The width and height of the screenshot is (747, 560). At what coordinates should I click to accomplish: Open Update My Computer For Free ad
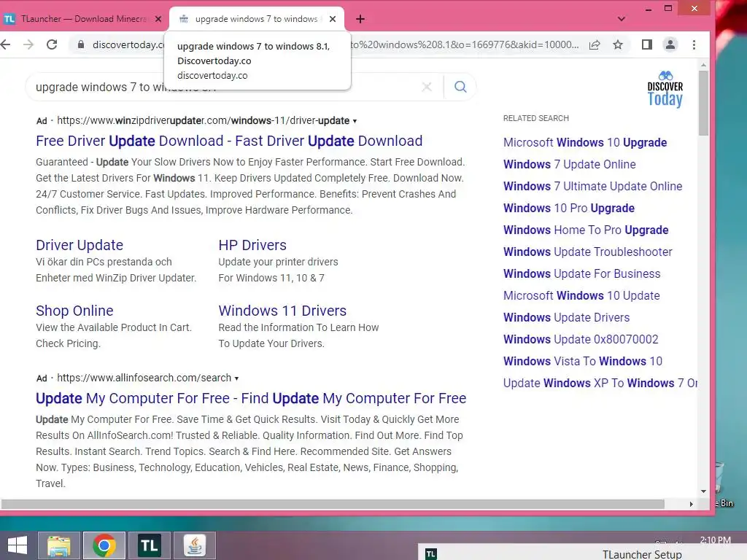click(x=251, y=398)
